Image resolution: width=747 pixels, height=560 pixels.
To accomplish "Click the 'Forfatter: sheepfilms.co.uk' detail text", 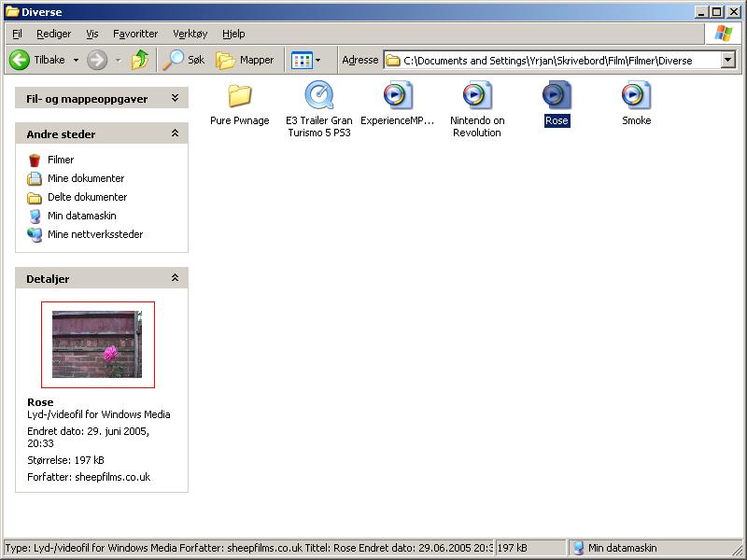I will point(89,477).
